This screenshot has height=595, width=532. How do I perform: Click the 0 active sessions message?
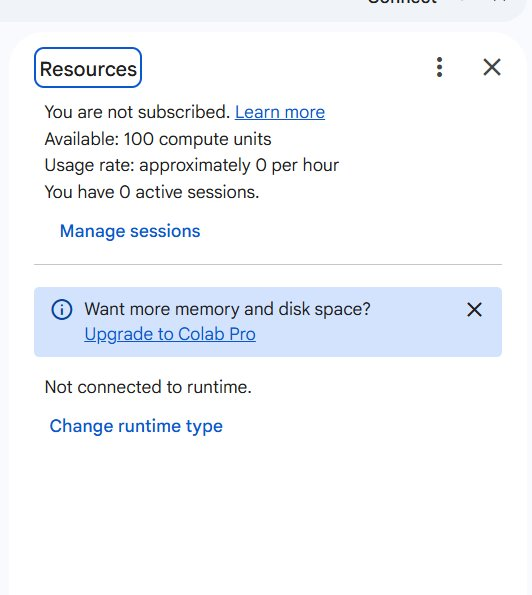pyautogui.click(x=152, y=192)
